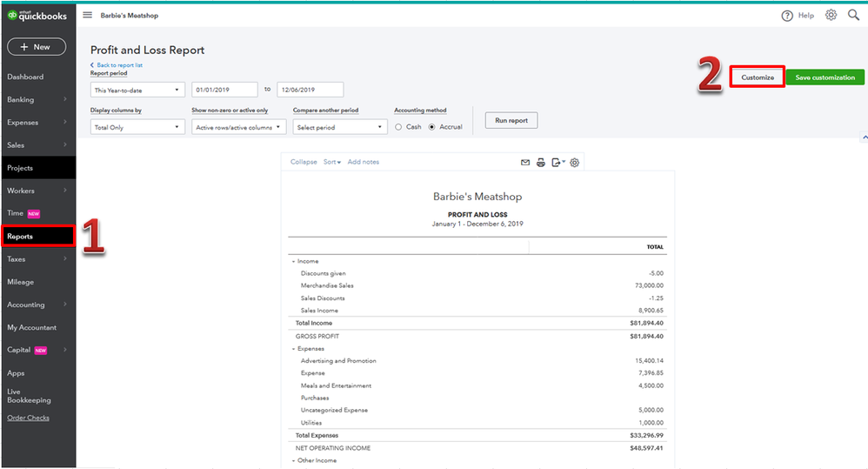The width and height of the screenshot is (868, 469).
Task: Open the This Year-to-date period dropdown
Action: [x=137, y=90]
